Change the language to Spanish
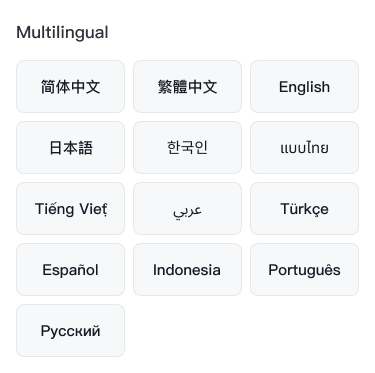This screenshot has height=373, width=375. pyautogui.click(x=70, y=270)
